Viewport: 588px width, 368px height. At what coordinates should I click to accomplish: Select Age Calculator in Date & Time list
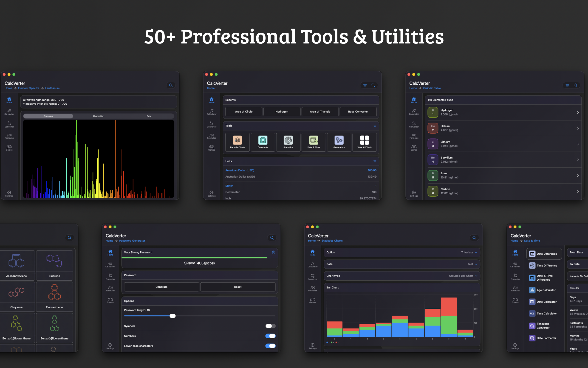click(544, 290)
